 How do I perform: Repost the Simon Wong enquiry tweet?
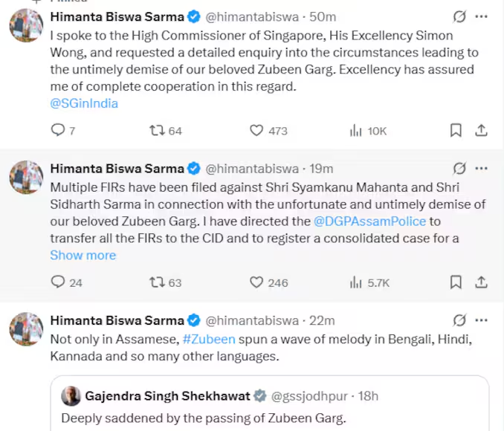157,131
